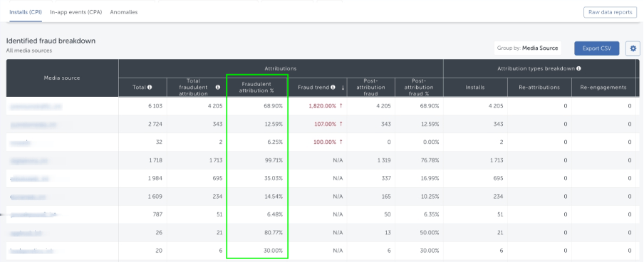The image size is (644, 262).
Task: Click Export CSV button
Action: pos(597,48)
